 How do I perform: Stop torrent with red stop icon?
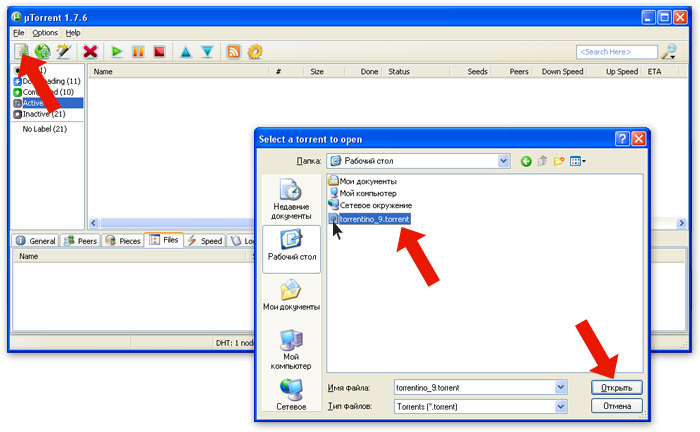159,52
